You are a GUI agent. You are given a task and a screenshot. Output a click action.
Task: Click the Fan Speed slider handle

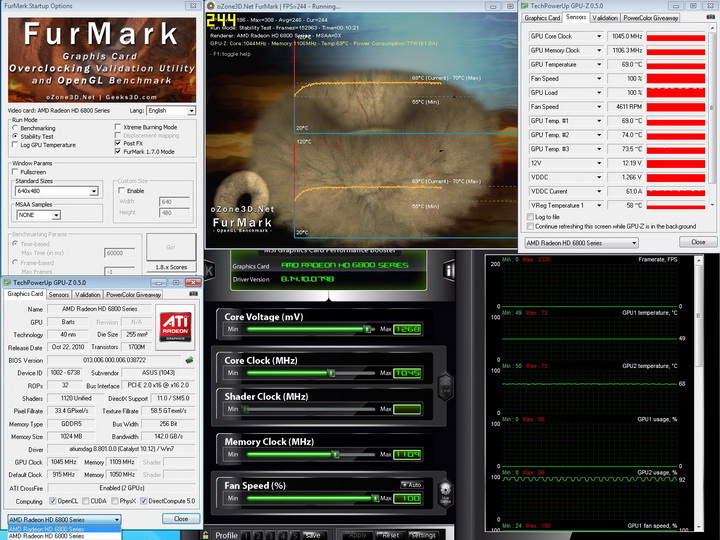tap(376, 498)
